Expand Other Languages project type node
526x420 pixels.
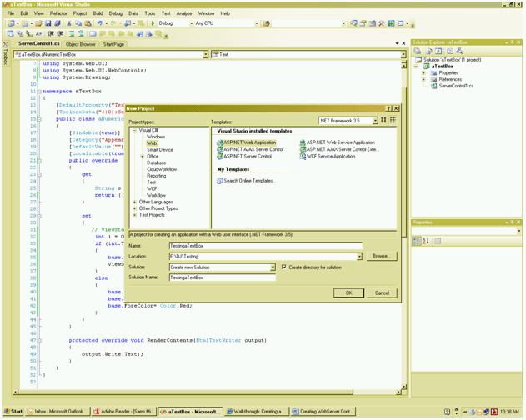[135, 202]
